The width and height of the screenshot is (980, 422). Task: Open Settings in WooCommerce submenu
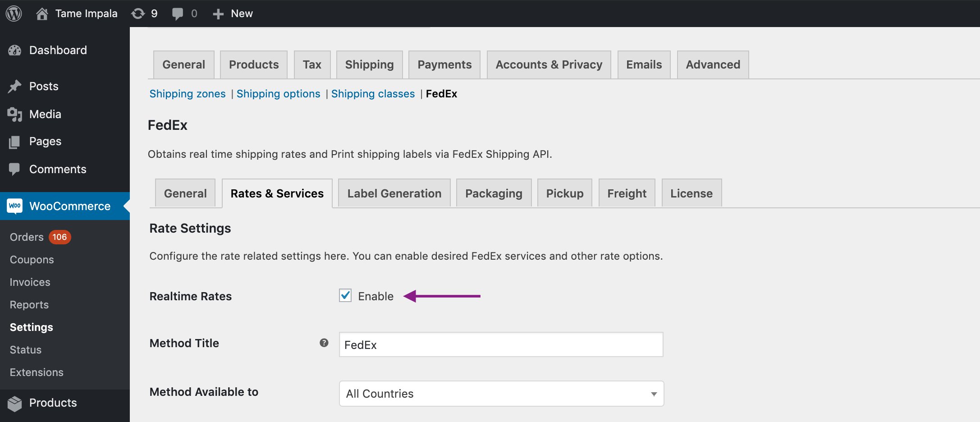click(x=31, y=327)
